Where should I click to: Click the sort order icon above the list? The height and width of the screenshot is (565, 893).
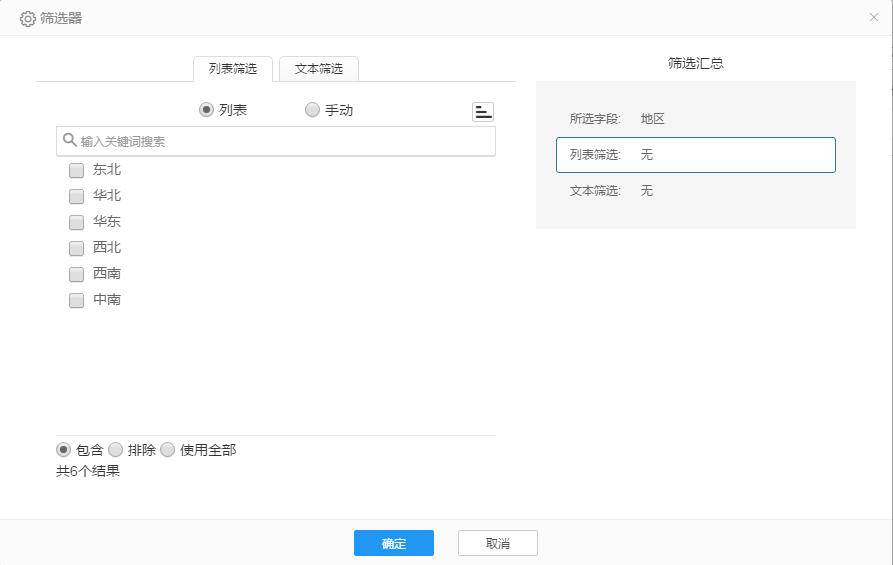point(483,111)
